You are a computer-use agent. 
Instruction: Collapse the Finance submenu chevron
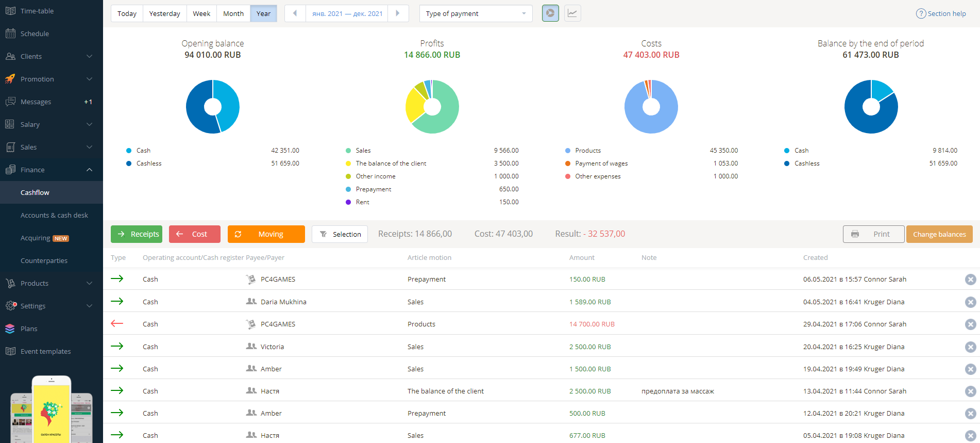[89, 170]
